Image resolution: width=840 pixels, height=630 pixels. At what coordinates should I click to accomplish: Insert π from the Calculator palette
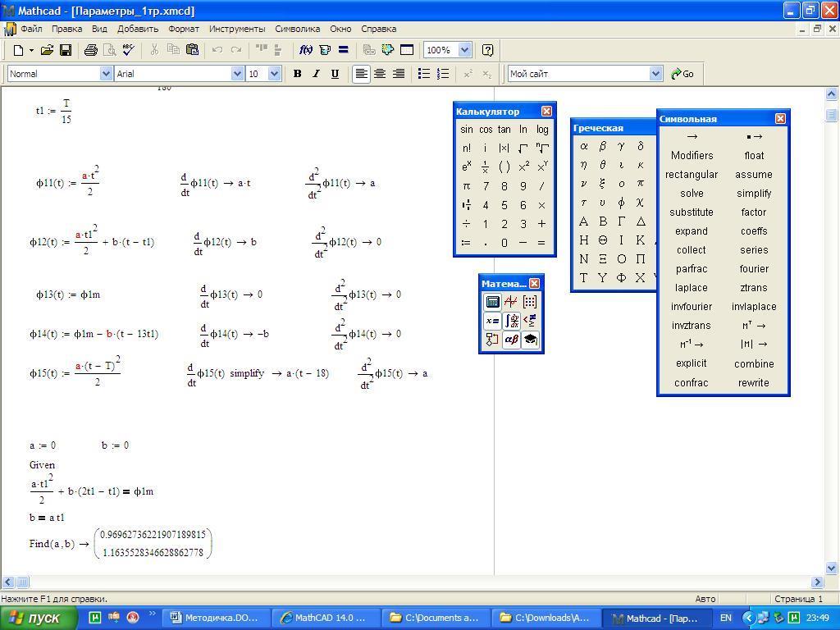pyautogui.click(x=467, y=186)
